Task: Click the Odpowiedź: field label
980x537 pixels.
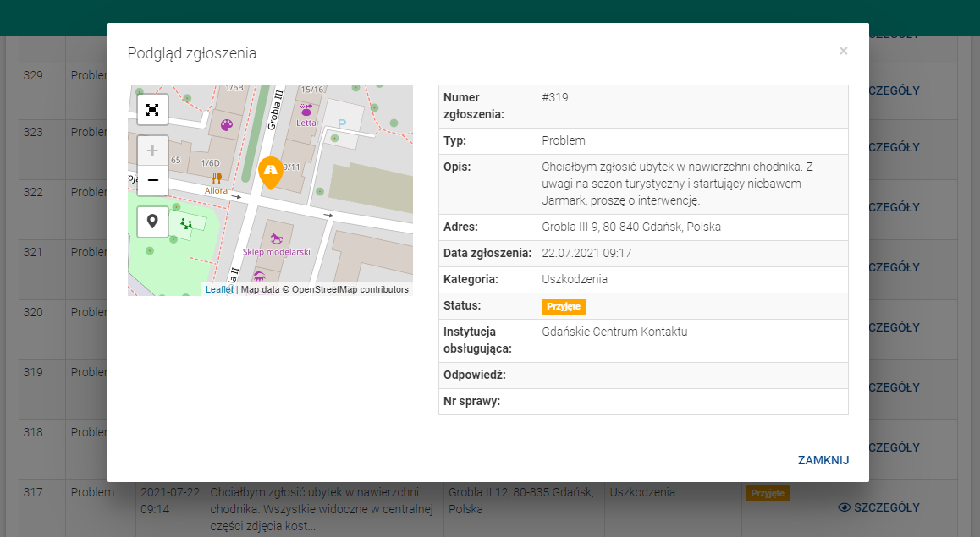Action: 475,375
